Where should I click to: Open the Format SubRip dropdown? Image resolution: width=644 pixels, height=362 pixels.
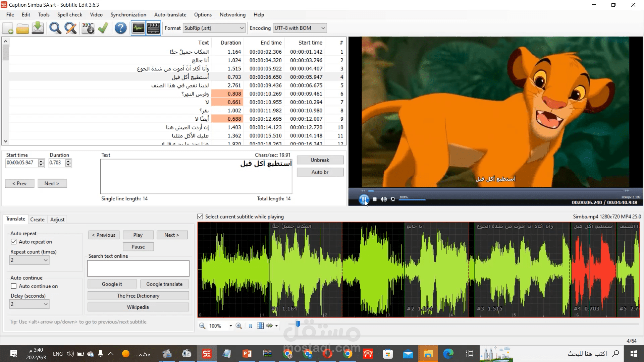coord(214,28)
